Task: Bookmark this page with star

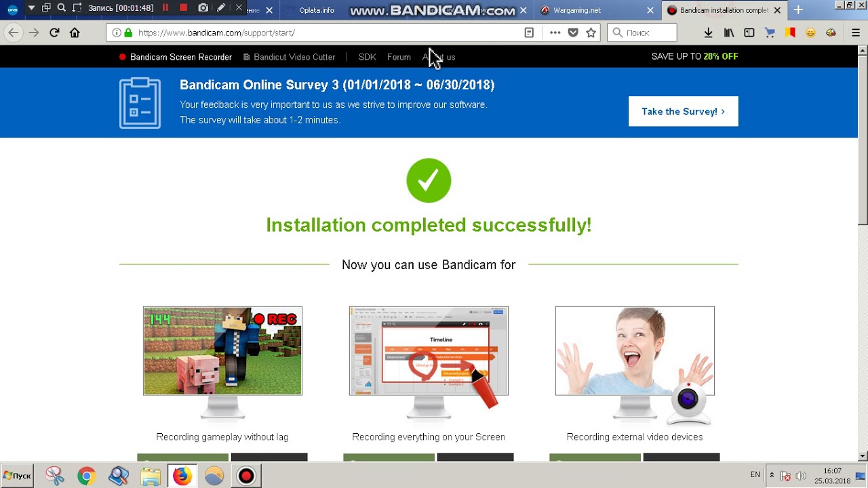Action: (x=591, y=33)
